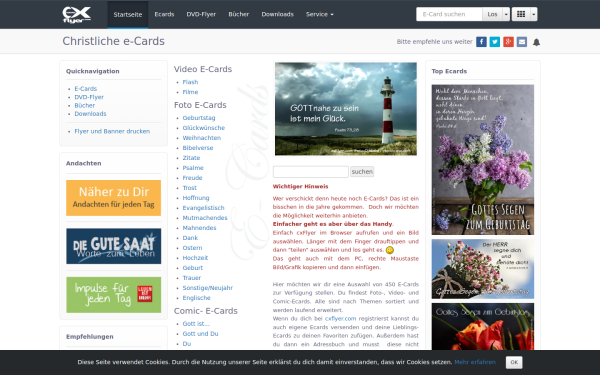Open DVD-Flyer in top navigation
The image size is (600, 375).
(x=201, y=14)
